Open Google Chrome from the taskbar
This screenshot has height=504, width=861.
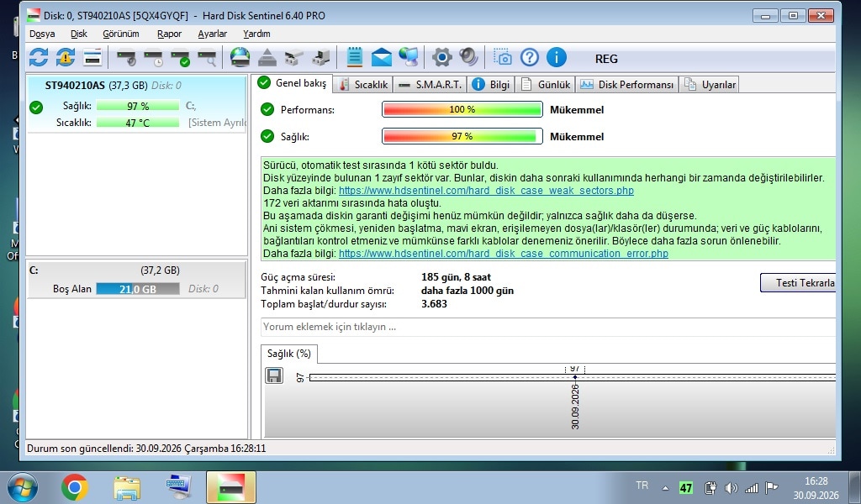click(x=75, y=487)
